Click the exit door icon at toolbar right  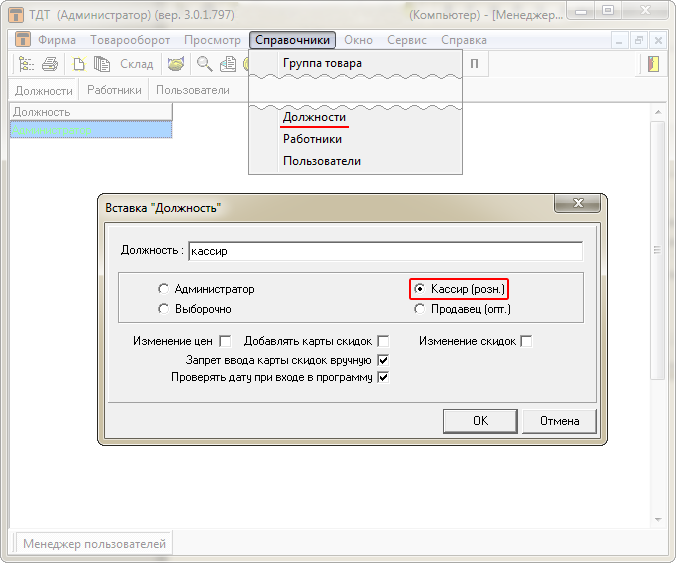653,64
